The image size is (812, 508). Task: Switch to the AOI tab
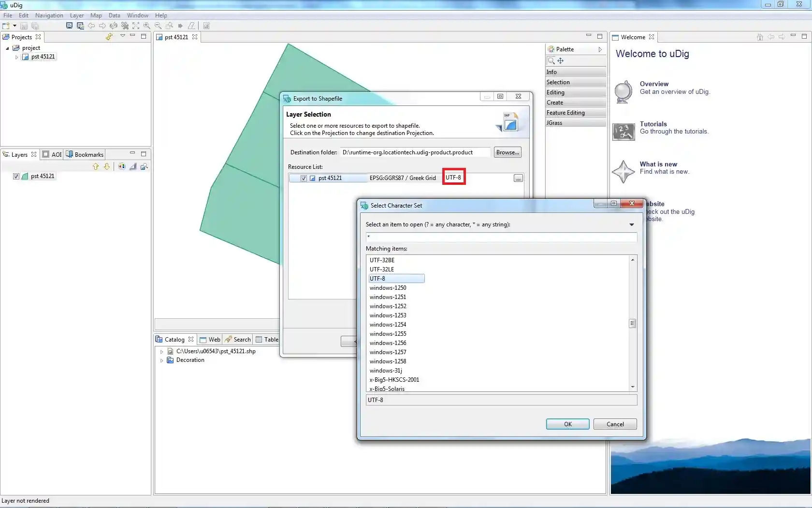(x=52, y=154)
